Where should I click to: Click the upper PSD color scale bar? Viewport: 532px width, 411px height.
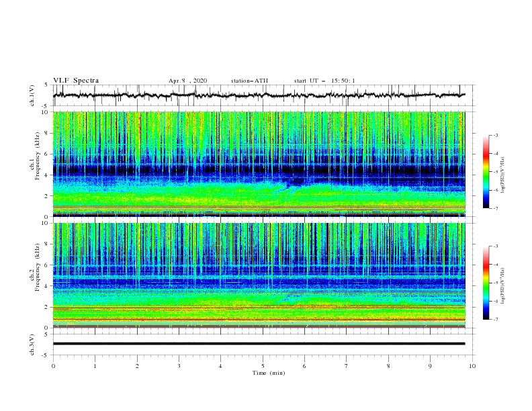(486, 172)
